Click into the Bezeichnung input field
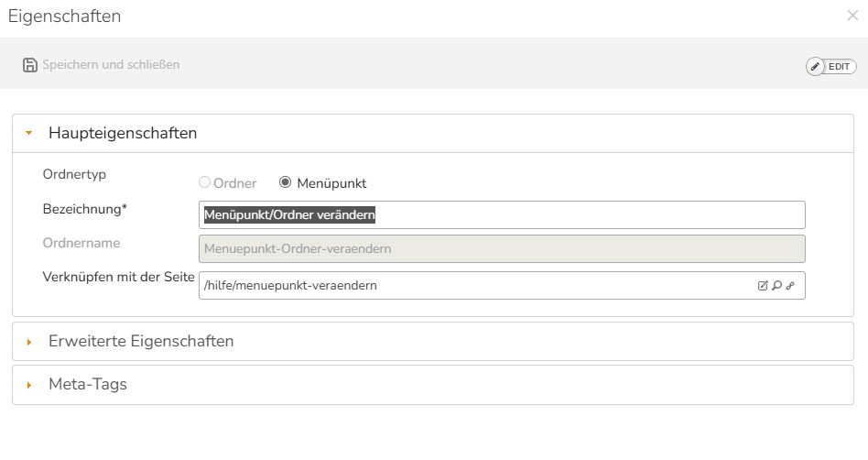 502,215
